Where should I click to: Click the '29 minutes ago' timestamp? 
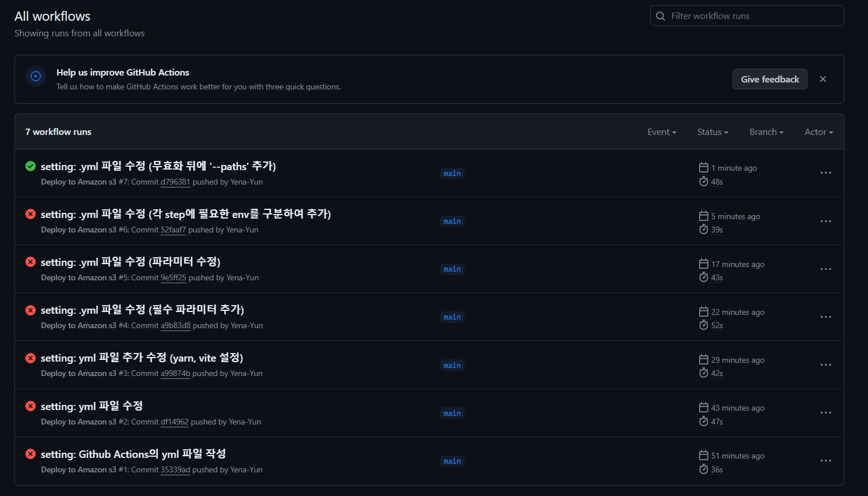coord(738,360)
